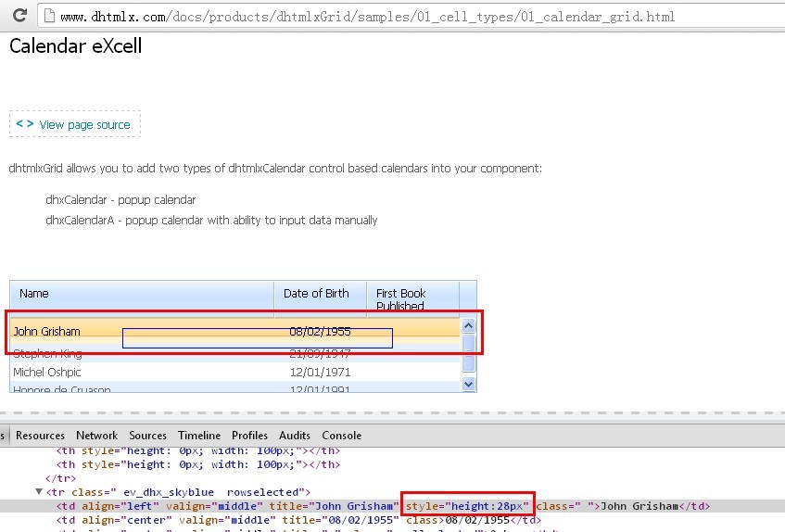The height and width of the screenshot is (532, 785).
Task: Open the Sources devtools tab
Action: pyautogui.click(x=147, y=436)
